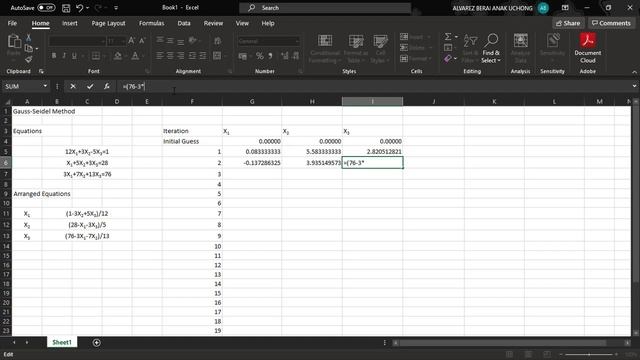Image resolution: width=640 pixels, height=360 pixels.
Task: Open Find & Select magnifier
Action: coord(491,48)
